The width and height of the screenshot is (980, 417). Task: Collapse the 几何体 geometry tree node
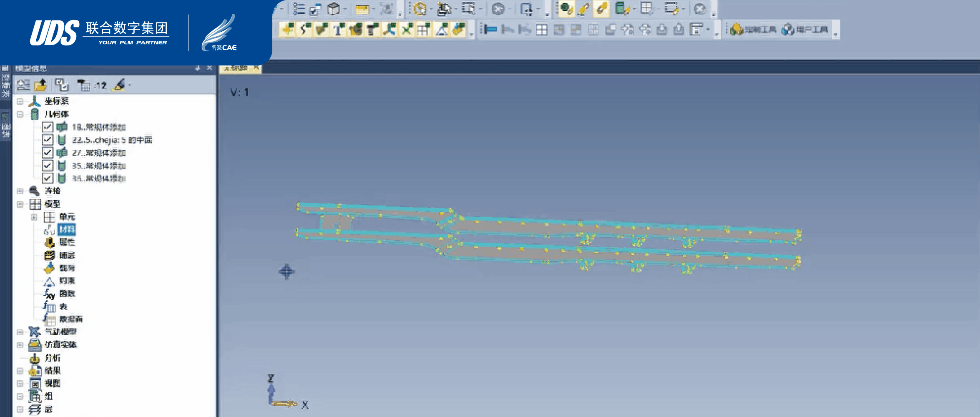[x=20, y=114]
